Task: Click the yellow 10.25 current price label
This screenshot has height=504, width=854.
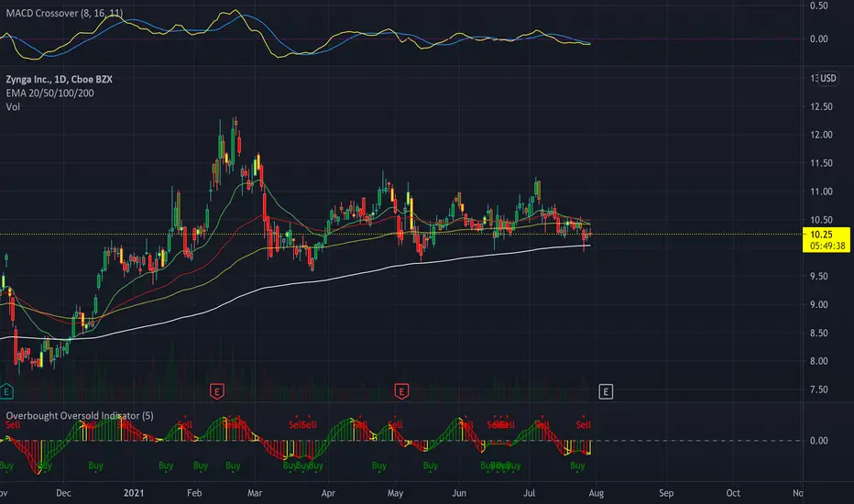Action: pos(821,235)
